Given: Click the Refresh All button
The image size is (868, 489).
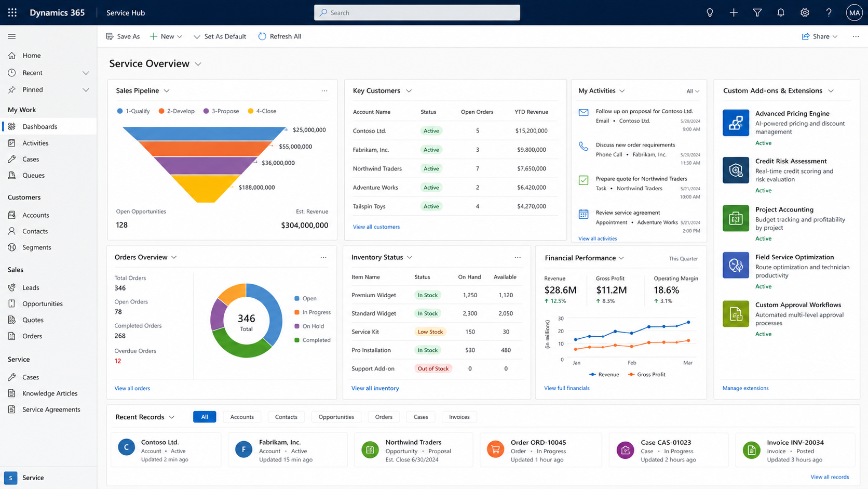Looking at the screenshot, I should pyautogui.click(x=280, y=36).
